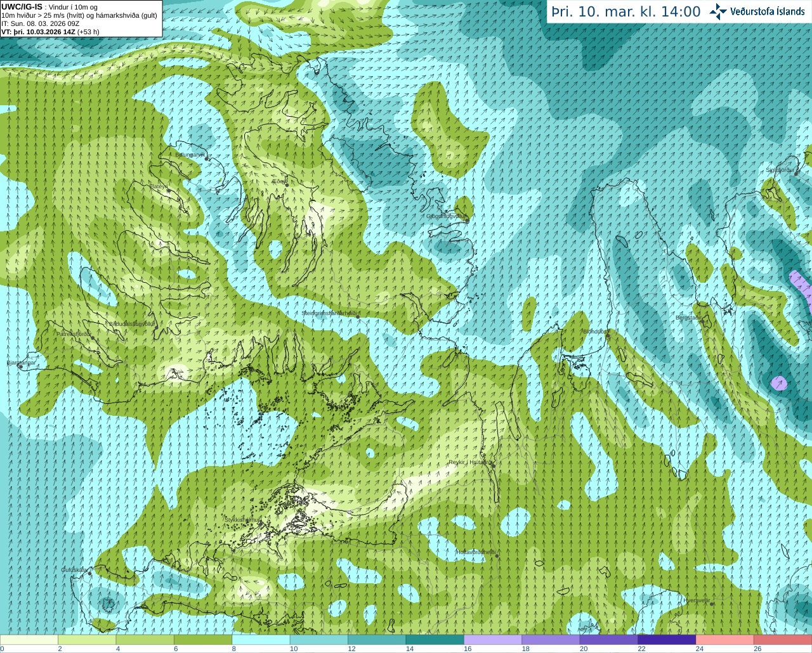The height and width of the screenshot is (653, 812).
Task: Click the Patreksfjörður station dot
Action: click(93, 338)
